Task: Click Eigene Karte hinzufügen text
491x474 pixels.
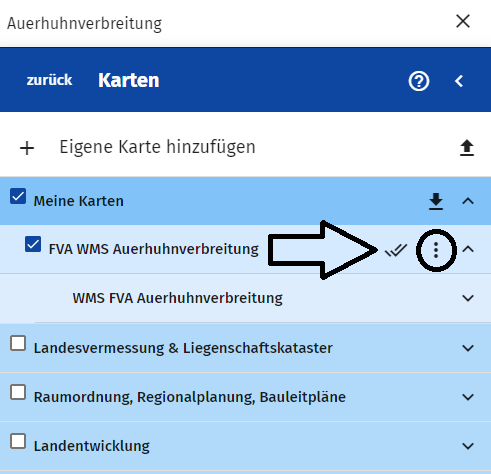Action: [x=157, y=147]
